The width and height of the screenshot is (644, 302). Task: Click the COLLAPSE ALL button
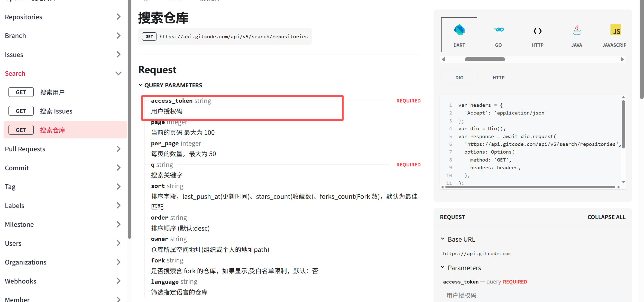point(606,217)
